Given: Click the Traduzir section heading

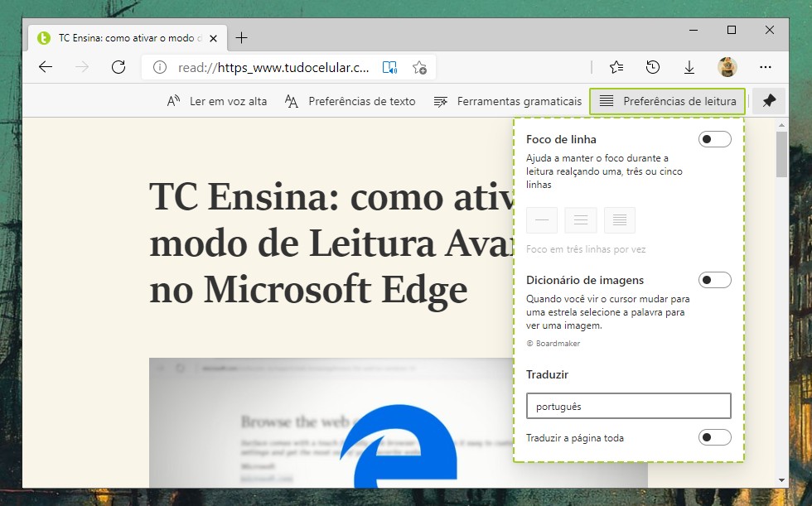Looking at the screenshot, I should [x=547, y=374].
